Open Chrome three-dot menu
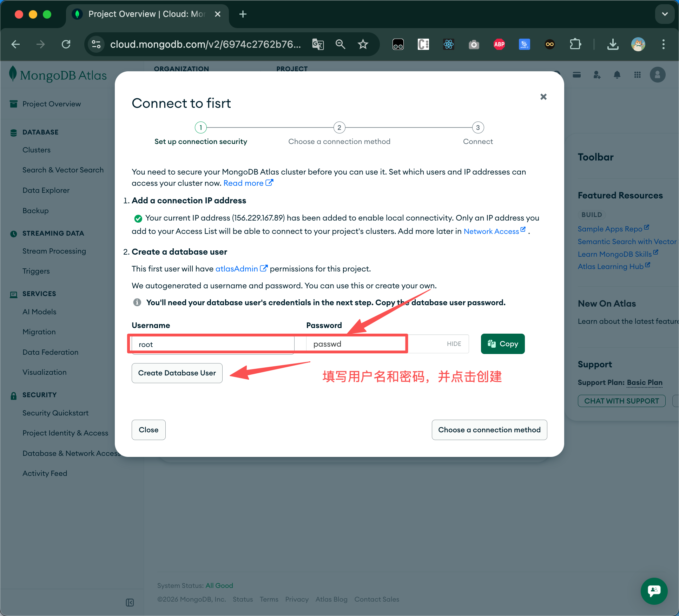Screen dimensions: 679x616 (x=663, y=44)
